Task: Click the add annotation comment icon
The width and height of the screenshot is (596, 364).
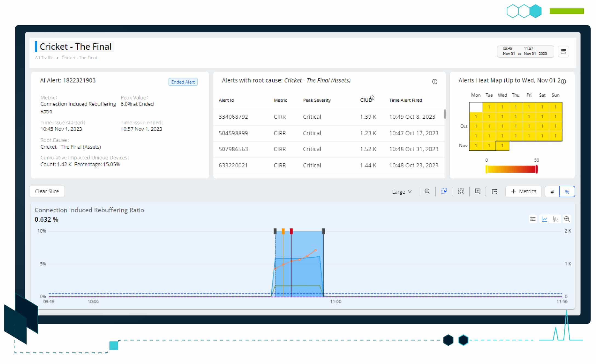Action: tap(478, 191)
